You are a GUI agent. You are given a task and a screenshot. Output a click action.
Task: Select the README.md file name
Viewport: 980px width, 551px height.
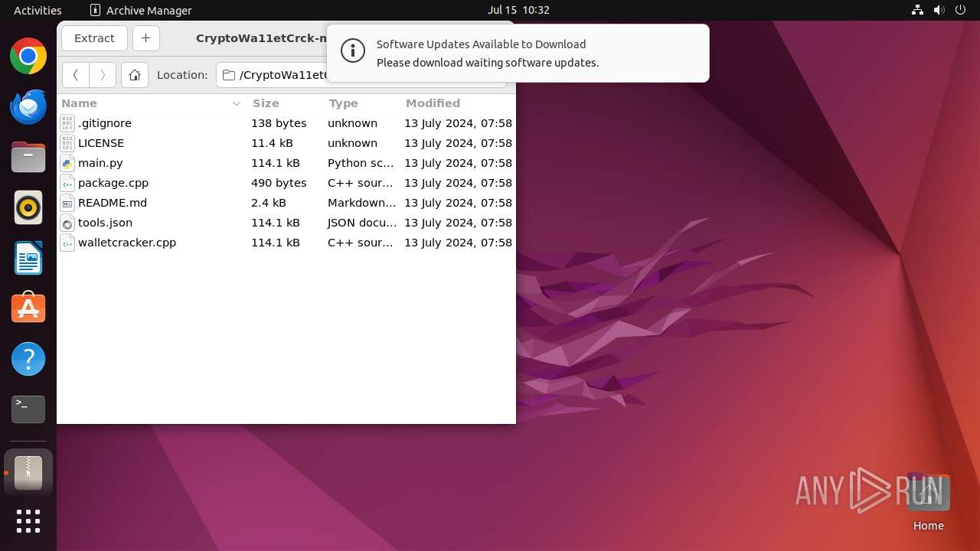[113, 203]
